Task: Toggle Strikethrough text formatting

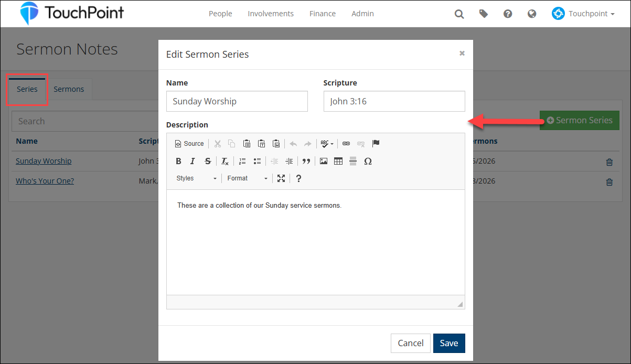Action: click(x=208, y=161)
